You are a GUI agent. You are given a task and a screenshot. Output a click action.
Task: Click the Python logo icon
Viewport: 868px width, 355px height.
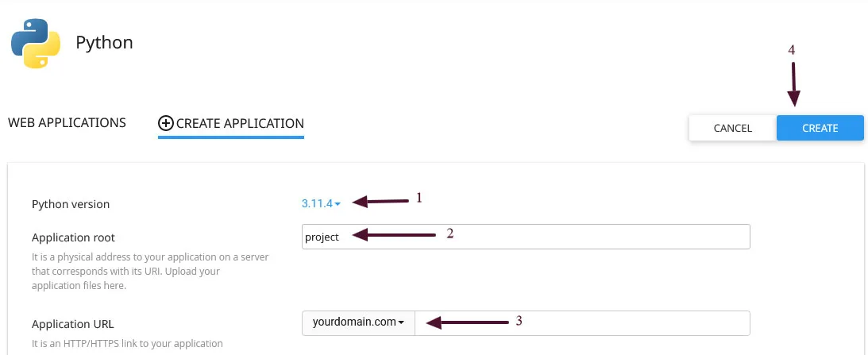click(x=37, y=42)
